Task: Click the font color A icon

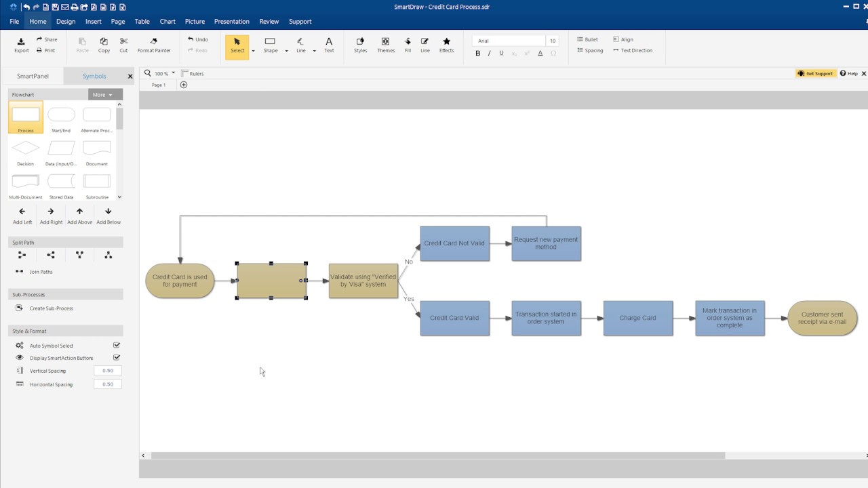Action: coord(540,53)
